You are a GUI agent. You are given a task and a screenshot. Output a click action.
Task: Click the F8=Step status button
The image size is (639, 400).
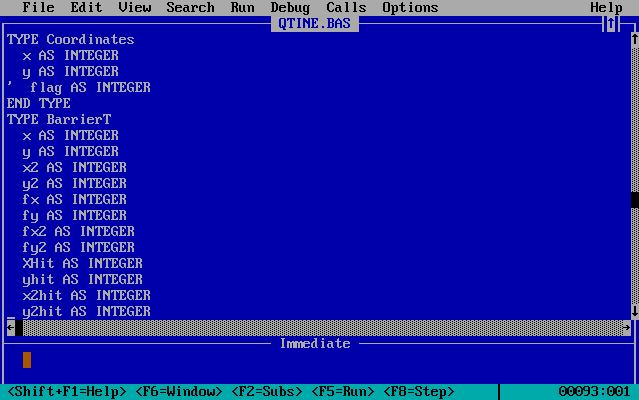point(419,391)
